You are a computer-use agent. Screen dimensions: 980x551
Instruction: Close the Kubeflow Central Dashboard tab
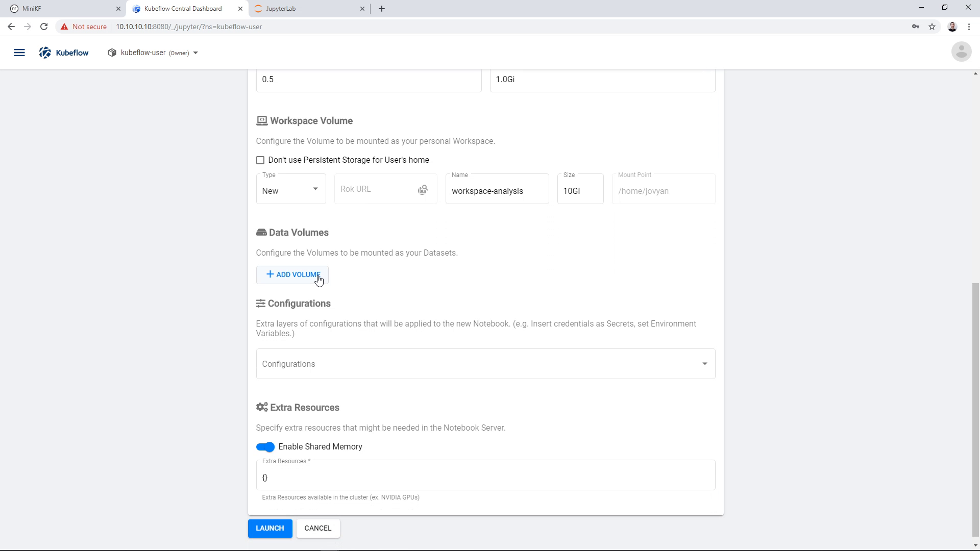(x=240, y=9)
